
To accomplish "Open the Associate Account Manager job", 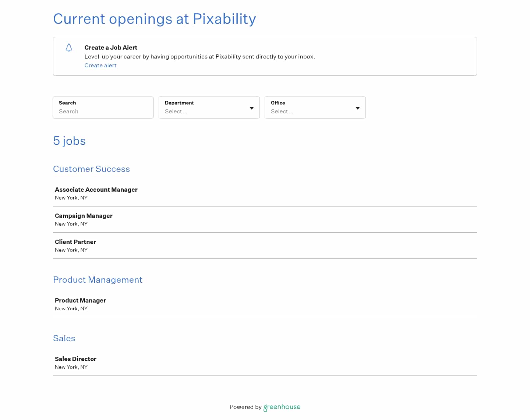I will click(x=96, y=190).
